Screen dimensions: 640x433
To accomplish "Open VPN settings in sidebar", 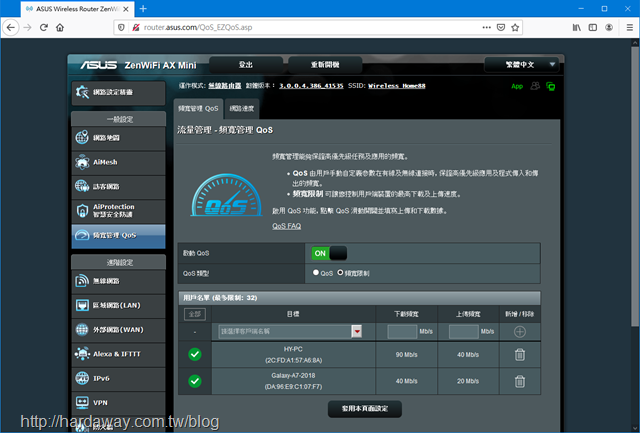I will click(118, 402).
